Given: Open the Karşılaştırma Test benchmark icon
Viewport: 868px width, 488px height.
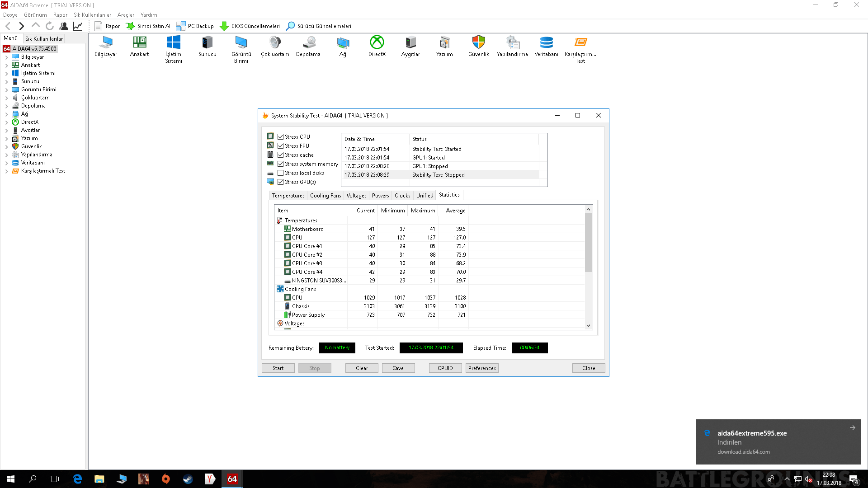Looking at the screenshot, I should coord(580,42).
